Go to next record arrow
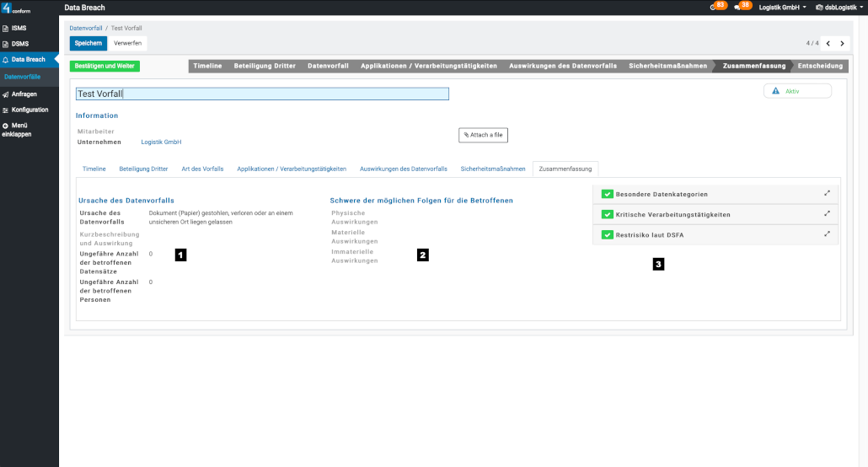868x467 pixels. click(842, 43)
